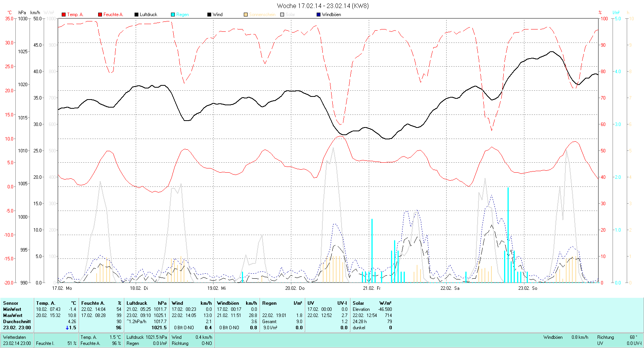Click the '%' unit label above the right axis
Image resolution: width=644 pixels, height=348 pixels.
click(600, 13)
